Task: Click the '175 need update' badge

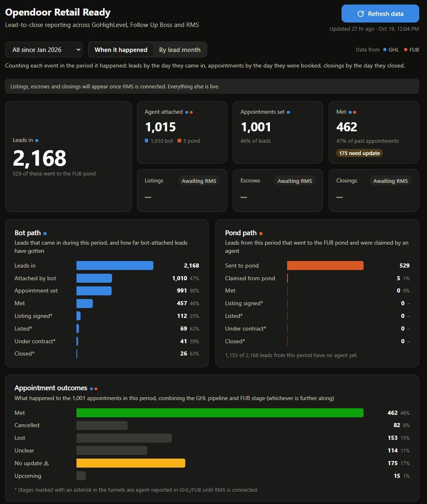Action: [x=360, y=153]
